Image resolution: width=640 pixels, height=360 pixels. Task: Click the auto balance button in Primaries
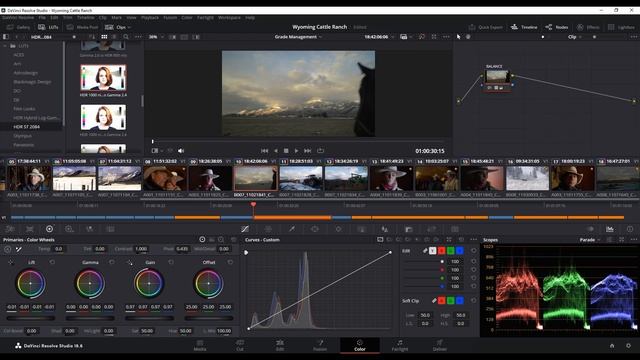coord(7,249)
